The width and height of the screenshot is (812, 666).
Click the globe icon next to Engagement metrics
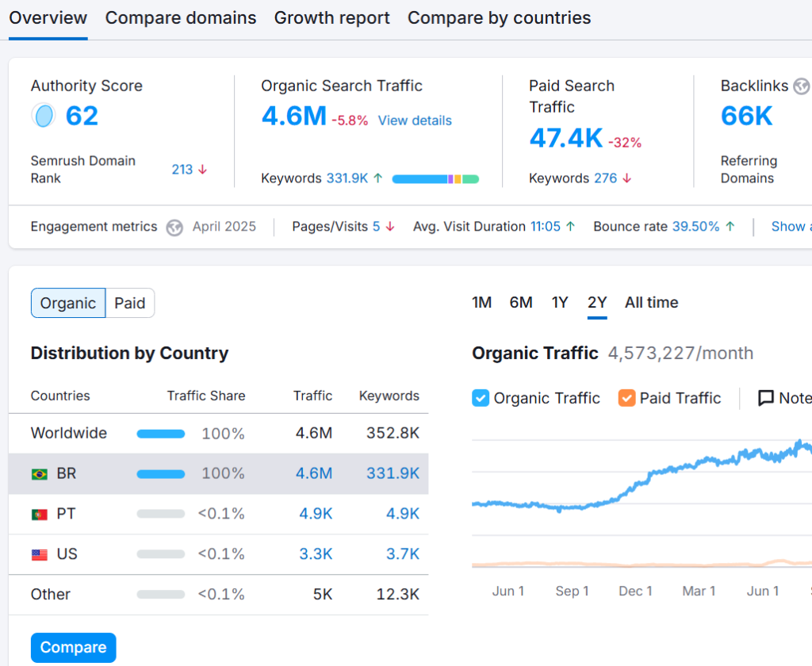(174, 228)
